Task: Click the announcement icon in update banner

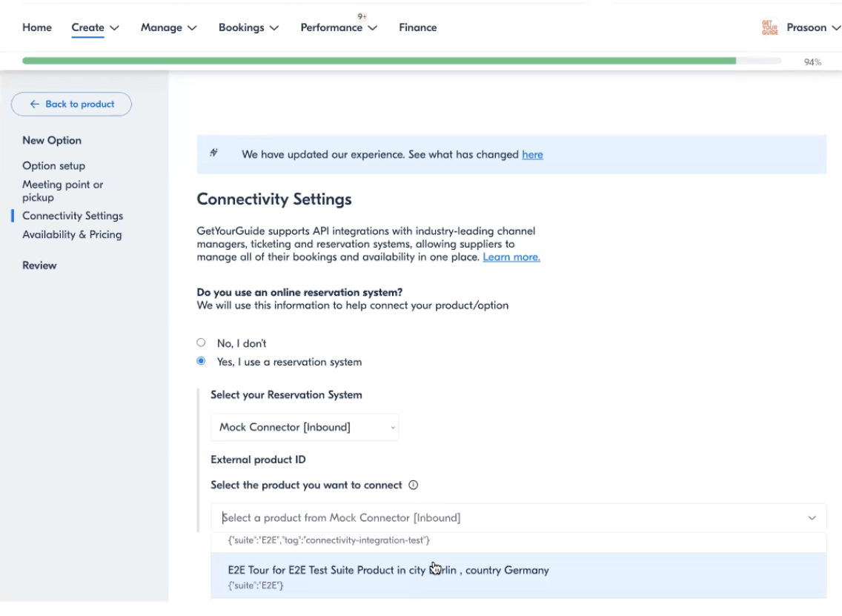Action: click(x=214, y=153)
